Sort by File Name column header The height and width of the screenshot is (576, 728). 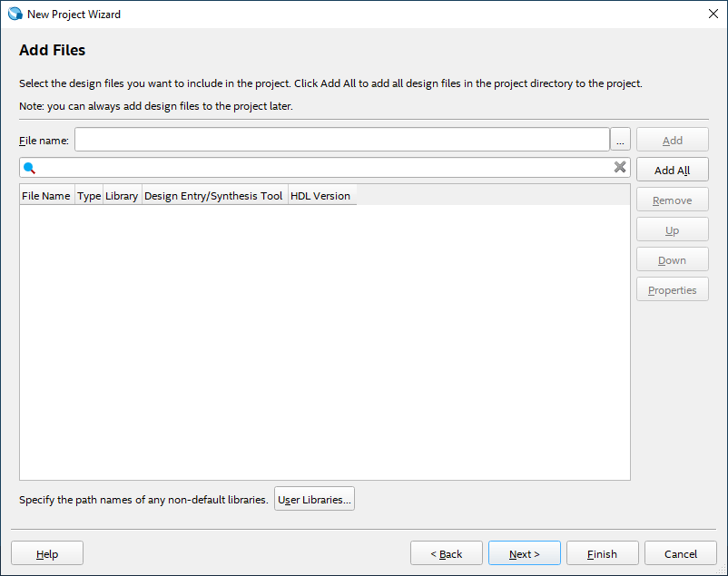click(46, 196)
